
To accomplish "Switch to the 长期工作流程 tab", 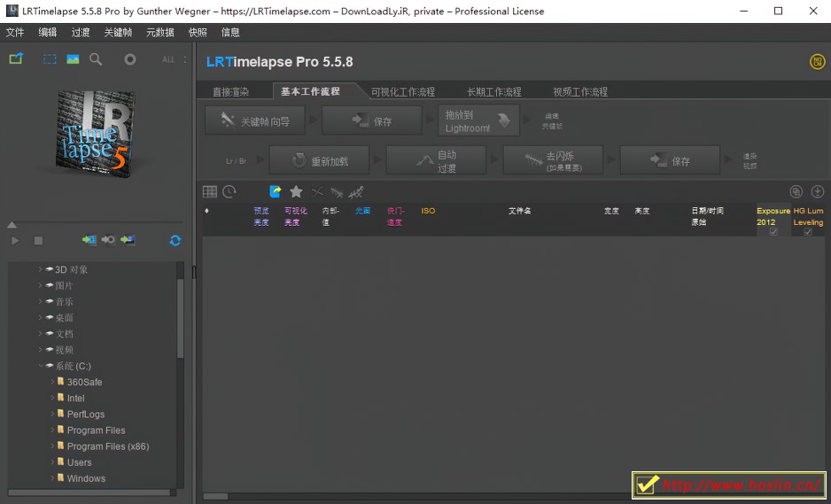I will pyautogui.click(x=494, y=92).
